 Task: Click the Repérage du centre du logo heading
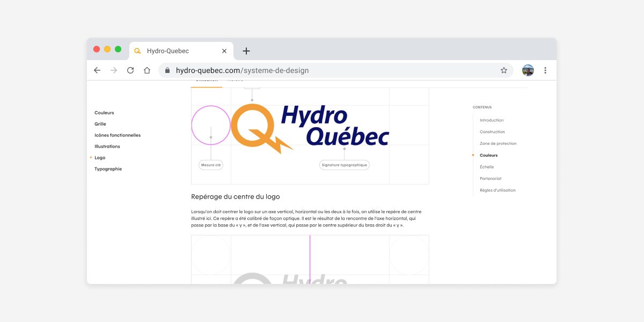coord(236,196)
